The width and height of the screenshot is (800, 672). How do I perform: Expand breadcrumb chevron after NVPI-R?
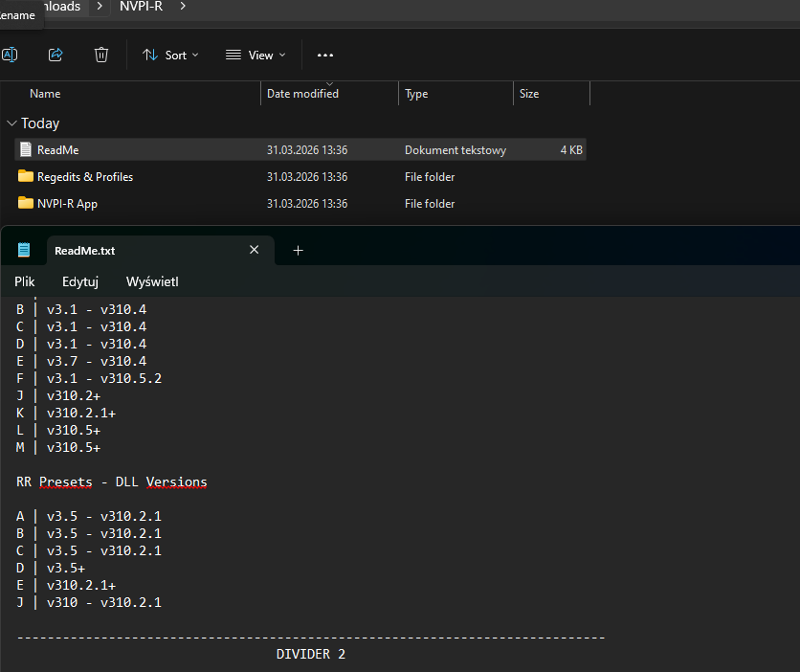[x=183, y=7]
